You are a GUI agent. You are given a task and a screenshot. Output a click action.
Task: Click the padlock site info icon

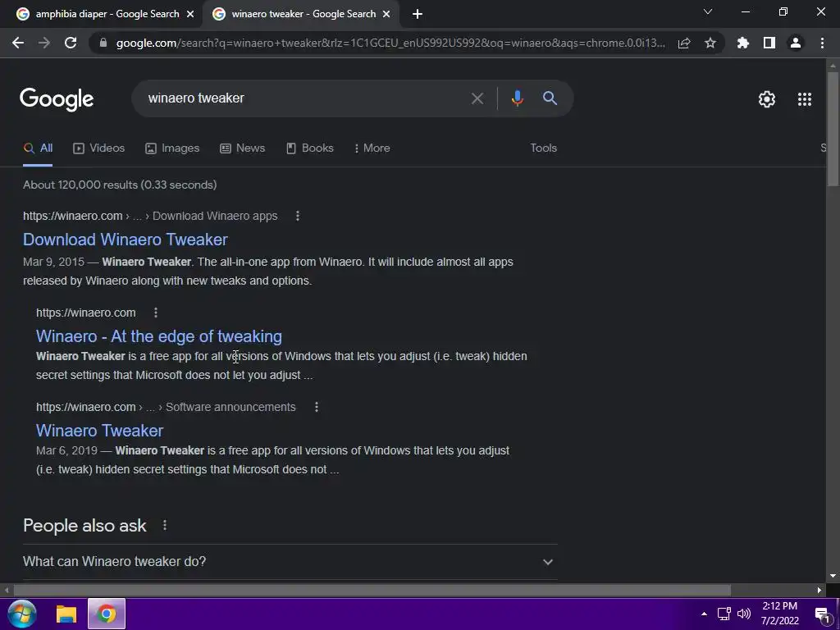tap(103, 43)
